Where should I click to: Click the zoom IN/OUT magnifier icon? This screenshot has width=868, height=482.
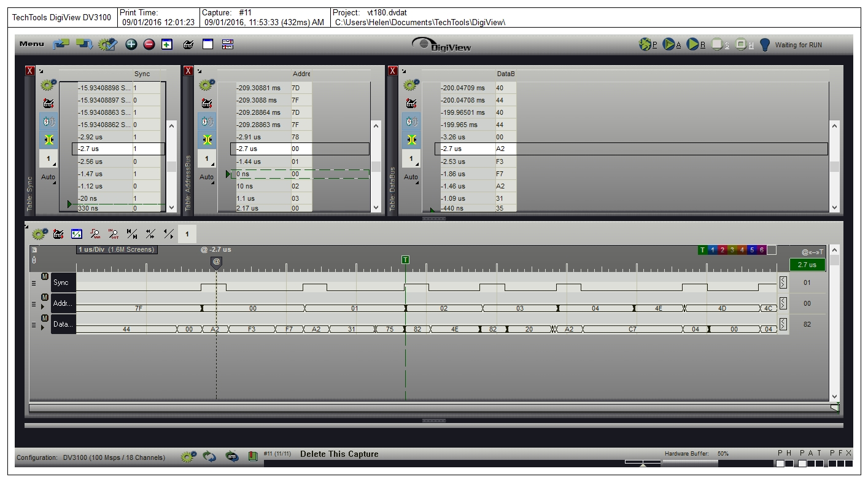114,234
